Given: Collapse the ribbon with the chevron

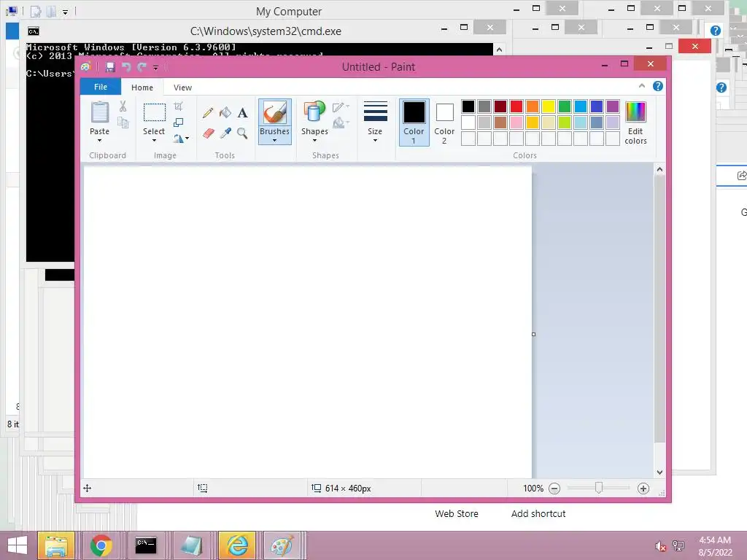Looking at the screenshot, I should (x=642, y=86).
